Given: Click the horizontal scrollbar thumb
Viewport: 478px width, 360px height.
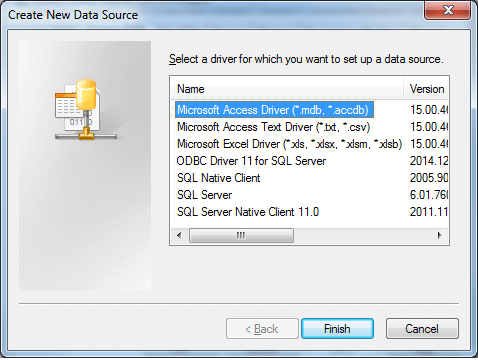Looking at the screenshot, I should tap(241, 235).
